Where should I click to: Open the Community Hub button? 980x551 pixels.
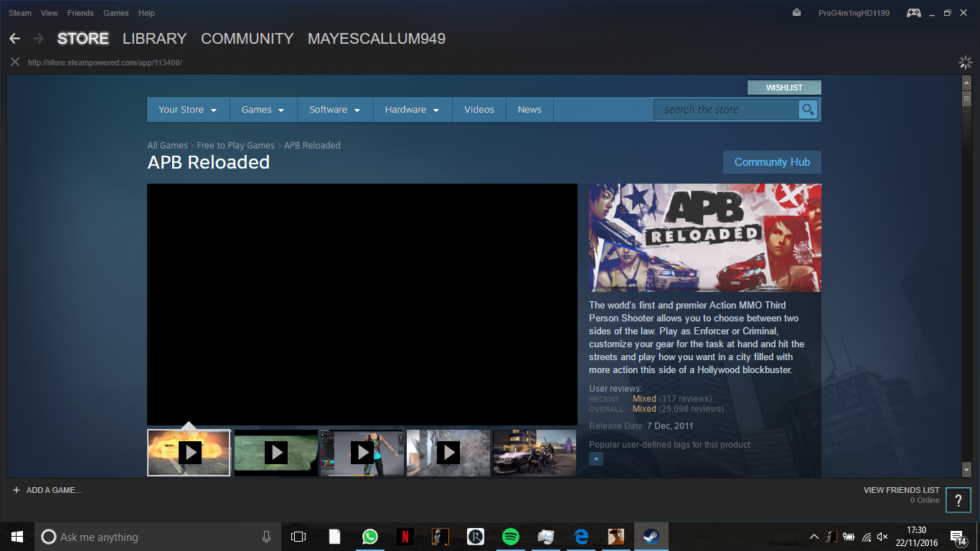point(772,162)
